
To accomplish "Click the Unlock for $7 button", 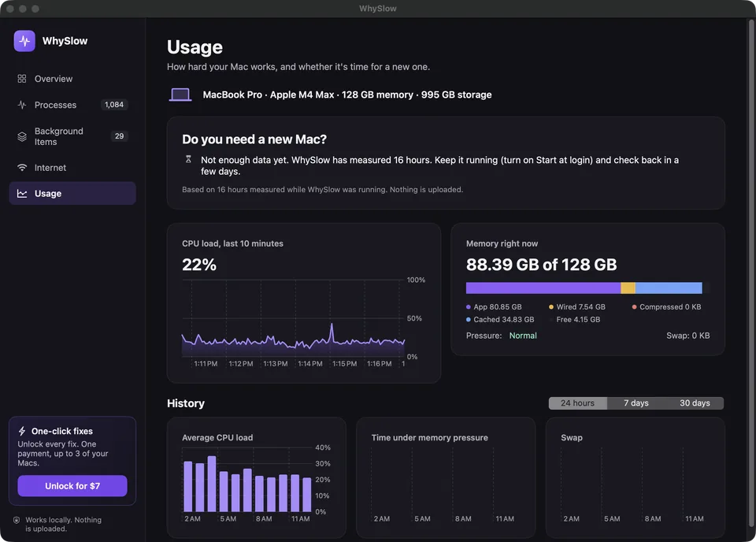I will point(72,486).
